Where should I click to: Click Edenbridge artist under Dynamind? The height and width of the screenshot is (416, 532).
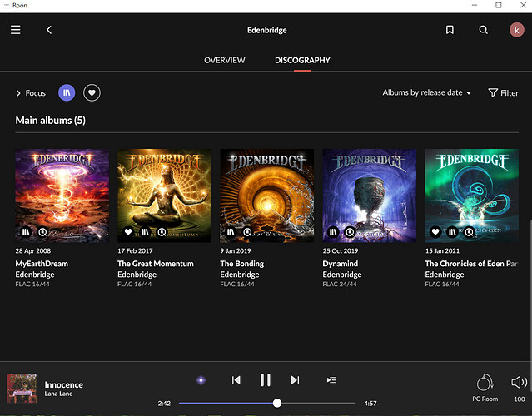click(x=342, y=275)
